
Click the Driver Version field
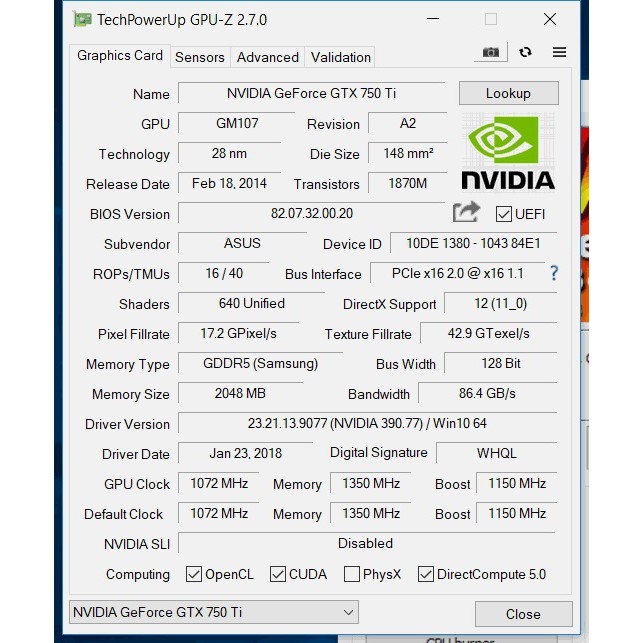click(367, 423)
